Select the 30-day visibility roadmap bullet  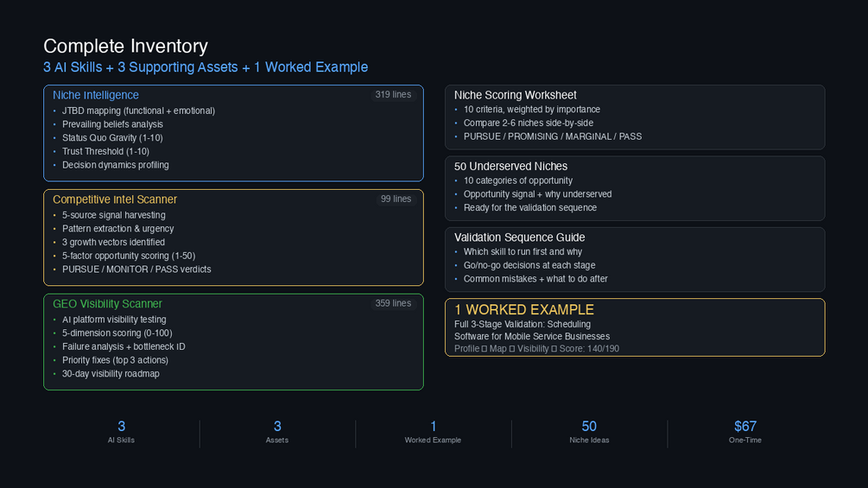pyautogui.click(x=111, y=374)
